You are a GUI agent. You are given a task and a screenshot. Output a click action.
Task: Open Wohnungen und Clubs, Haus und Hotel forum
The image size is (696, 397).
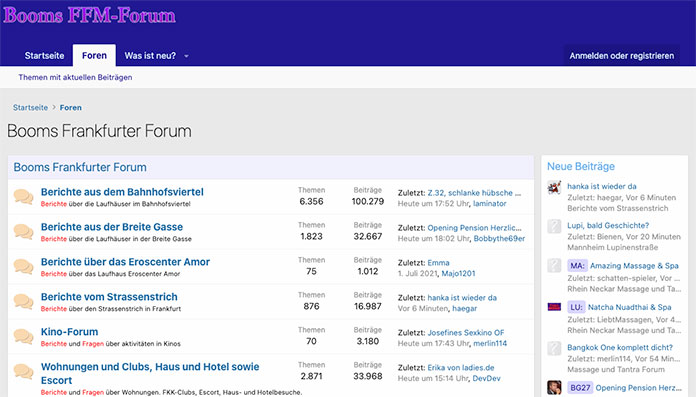click(150, 373)
